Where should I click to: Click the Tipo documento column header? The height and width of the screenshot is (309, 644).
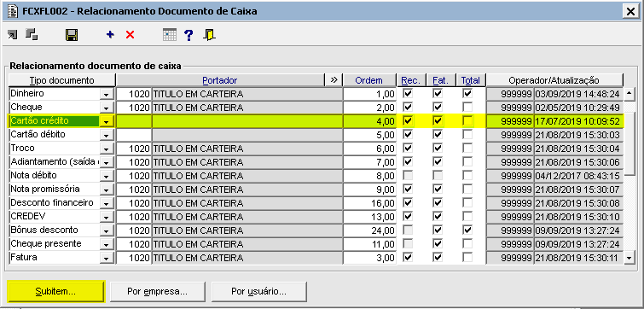pyautogui.click(x=61, y=80)
